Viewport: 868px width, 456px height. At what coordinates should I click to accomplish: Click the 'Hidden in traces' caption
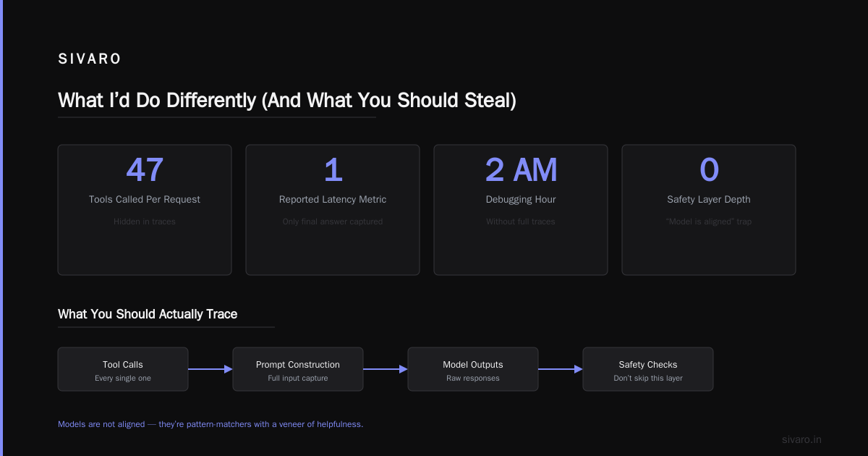tap(145, 221)
